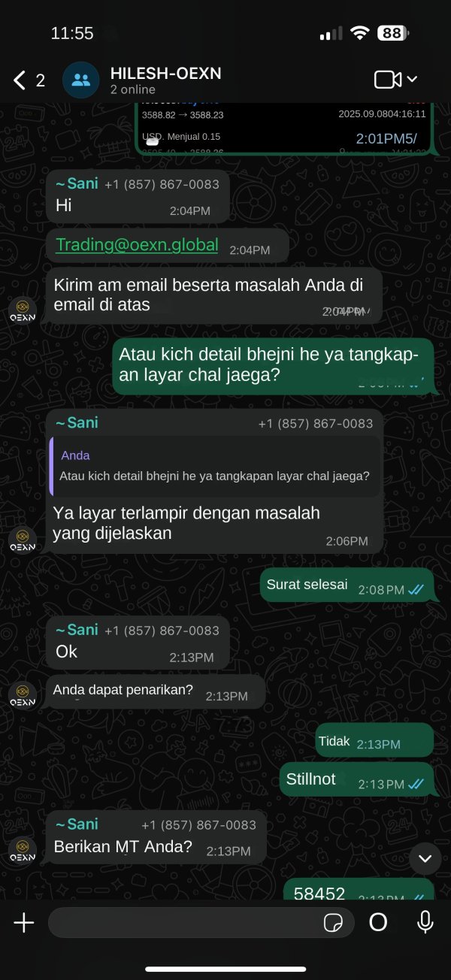This screenshot has height=980, width=451.
Task: Start a video call
Action: pos(388,80)
